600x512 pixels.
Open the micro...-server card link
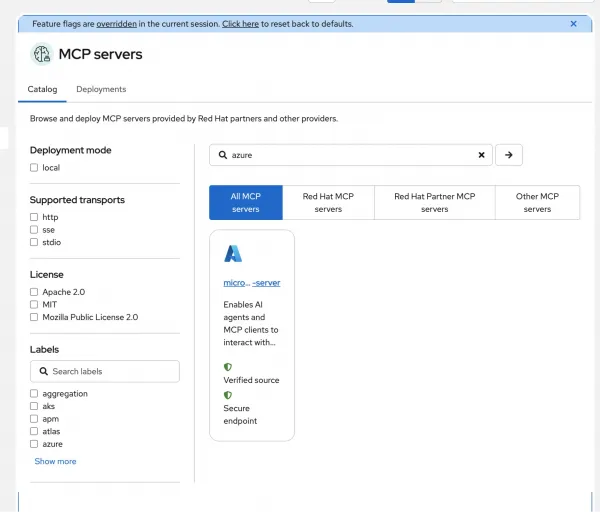[252, 283]
